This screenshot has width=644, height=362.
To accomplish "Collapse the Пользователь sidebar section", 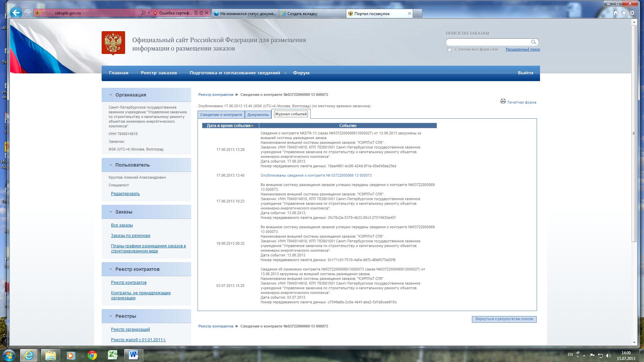I will (111, 165).
